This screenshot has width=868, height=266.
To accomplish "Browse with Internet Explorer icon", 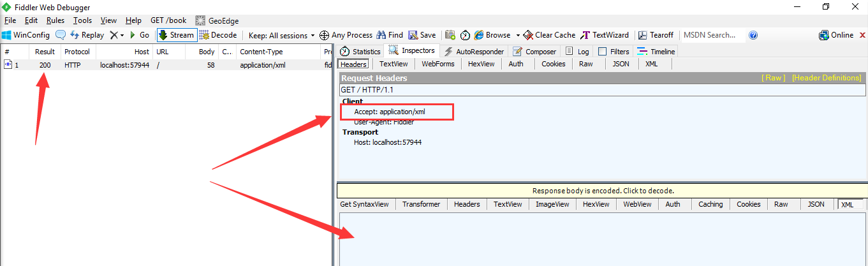I will (479, 35).
